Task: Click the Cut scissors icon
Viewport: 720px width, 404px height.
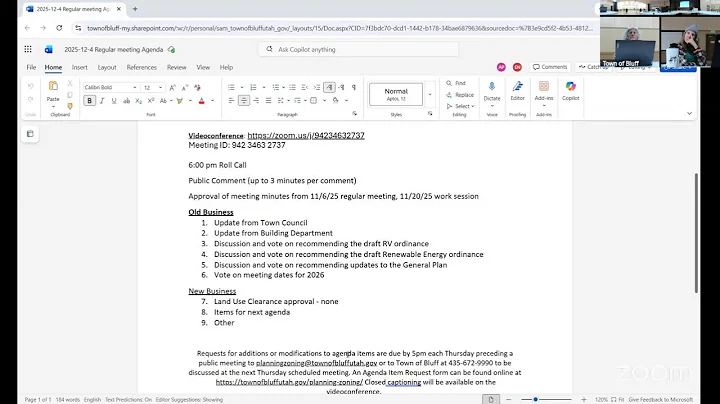Action: pos(70,83)
